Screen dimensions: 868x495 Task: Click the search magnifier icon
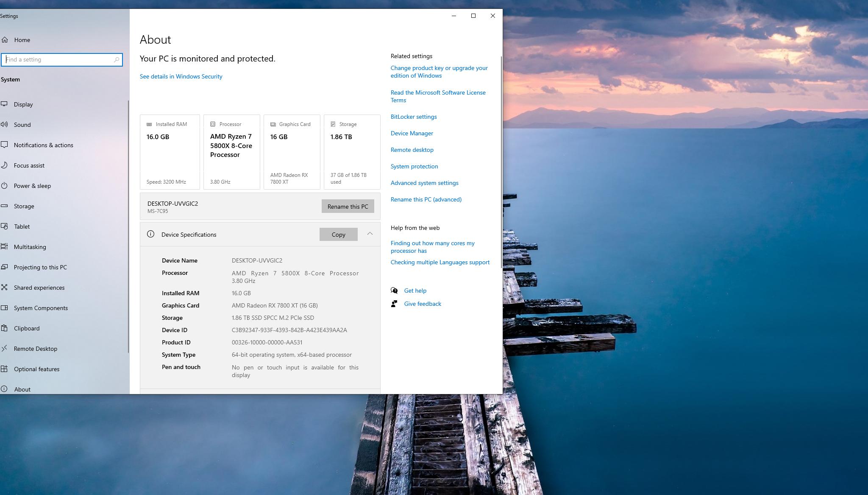[117, 60]
